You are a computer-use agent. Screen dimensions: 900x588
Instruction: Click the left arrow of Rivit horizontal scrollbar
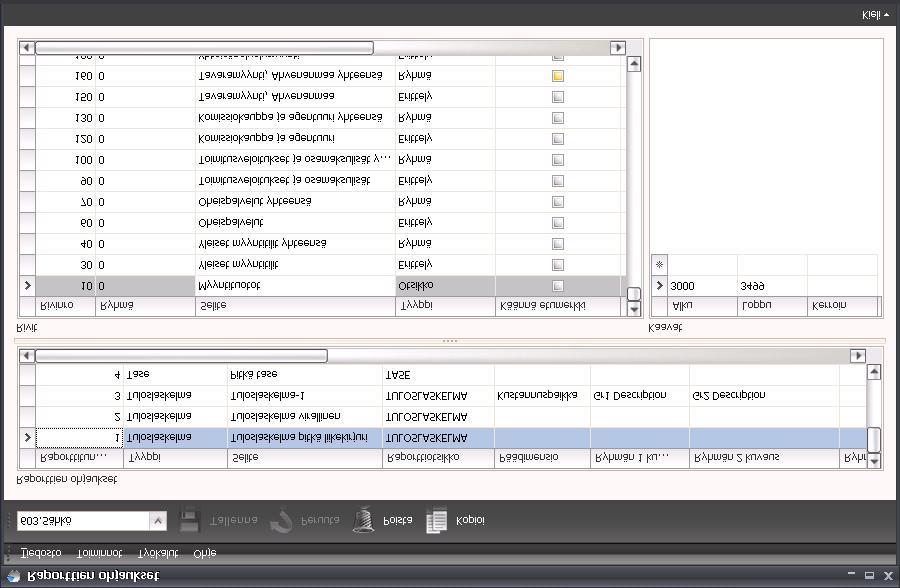pyautogui.click(x=27, y=48)
